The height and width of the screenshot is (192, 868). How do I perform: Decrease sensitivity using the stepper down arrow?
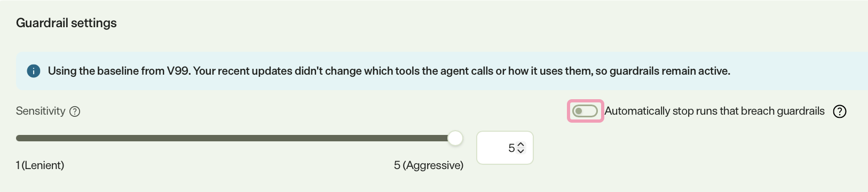click(521, 151)
